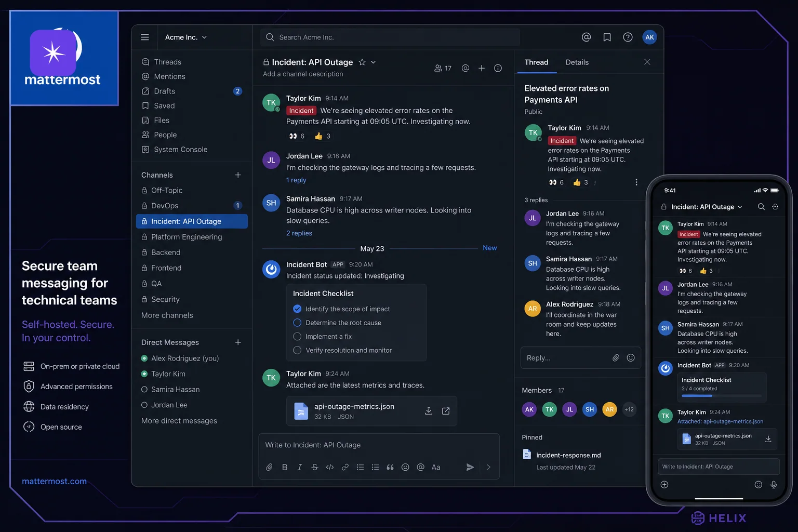Expand More channels in sidebar

167,315
